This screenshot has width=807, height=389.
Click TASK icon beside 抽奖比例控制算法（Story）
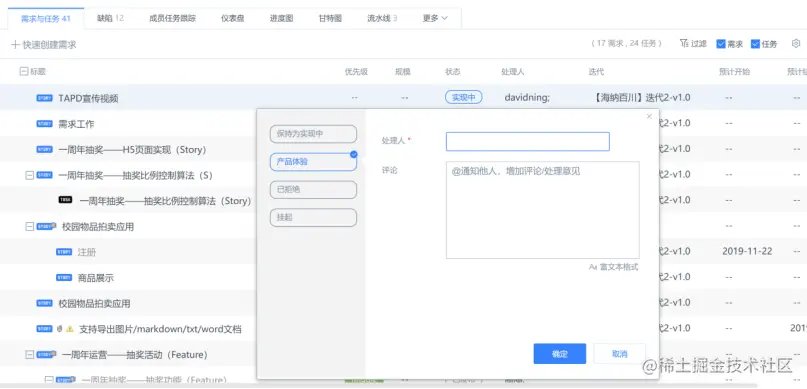(65, 200)
